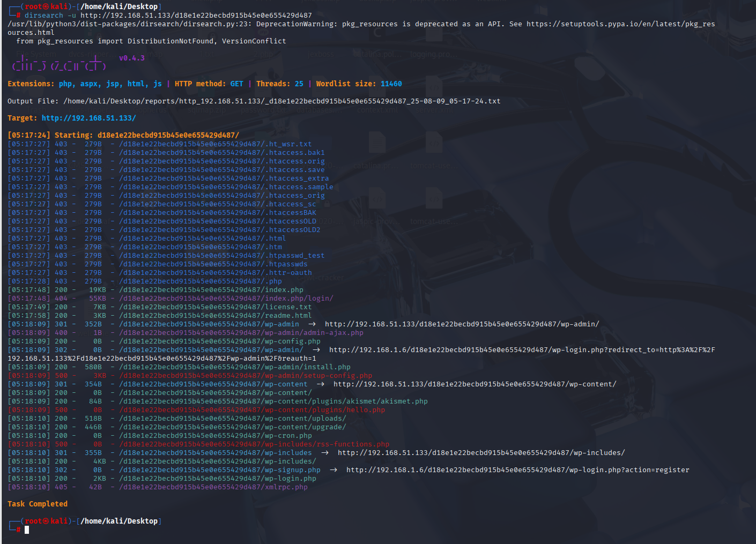The image size is (756, 544).
Task: Select the .ht_wsr.txt 403 result line
Action: (160, 144)
